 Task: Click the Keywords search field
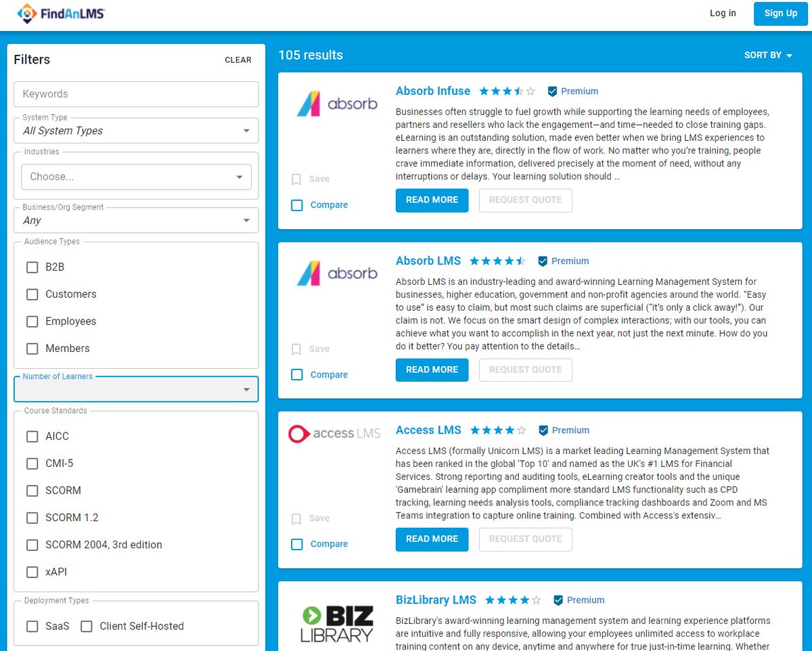tap(136, 94)
